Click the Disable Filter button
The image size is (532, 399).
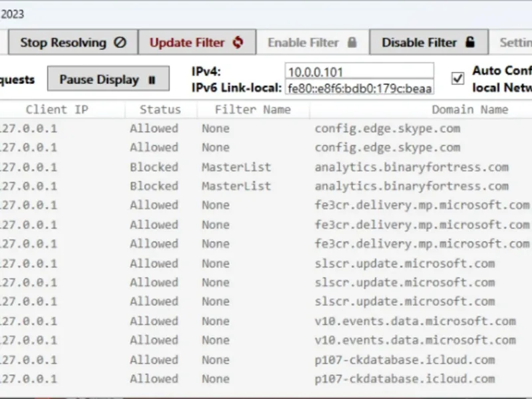(428, 43)
